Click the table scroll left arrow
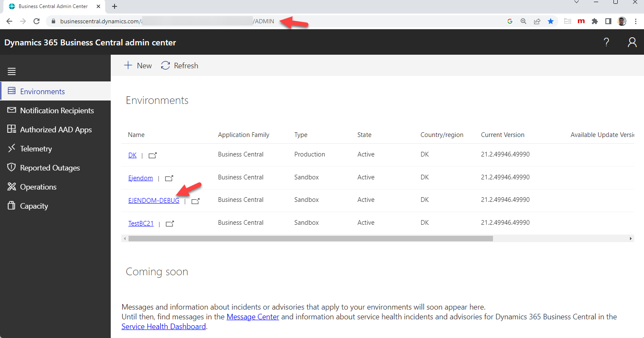The image size is (644, 338). click(x=125, y=238)
